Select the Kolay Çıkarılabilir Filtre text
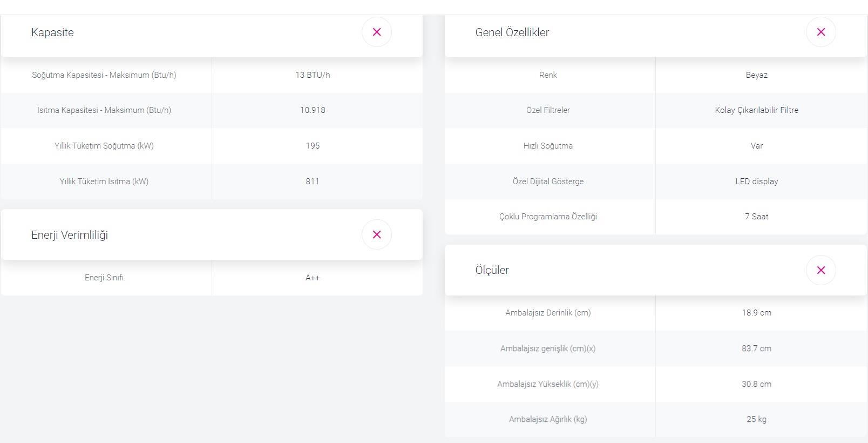The width and height of the screenshot is (868, 443). 756,110
